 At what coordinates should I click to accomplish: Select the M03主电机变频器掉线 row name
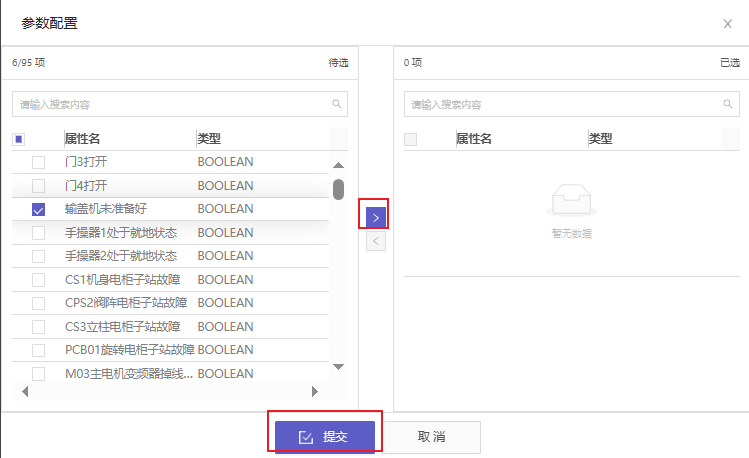click(x=129, y=373)
